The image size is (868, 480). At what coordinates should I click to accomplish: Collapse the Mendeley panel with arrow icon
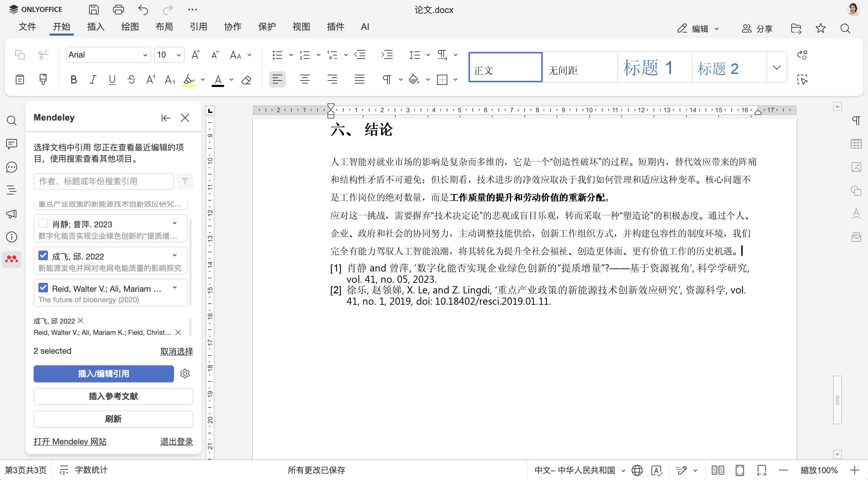166,118
